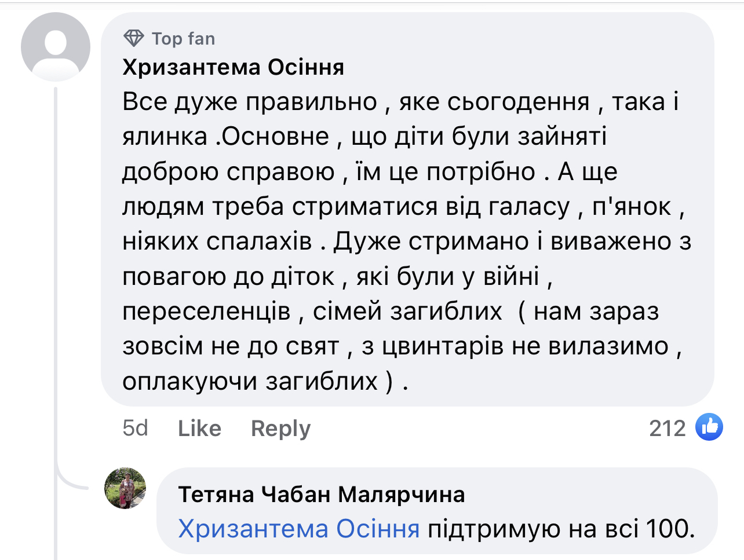744x560 pixels.
Task: Click the opening phrase "Все дуже правильно"
Action: [x=250, y=102]
